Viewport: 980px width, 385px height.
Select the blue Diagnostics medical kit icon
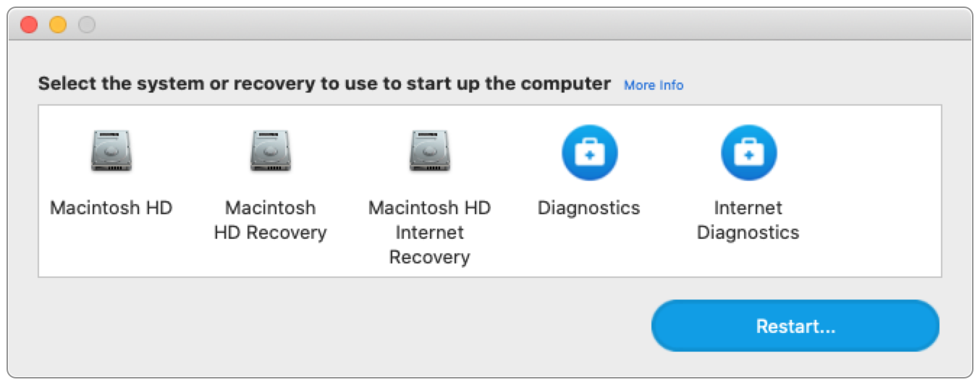pyautogui.click(x=589, y=152)
